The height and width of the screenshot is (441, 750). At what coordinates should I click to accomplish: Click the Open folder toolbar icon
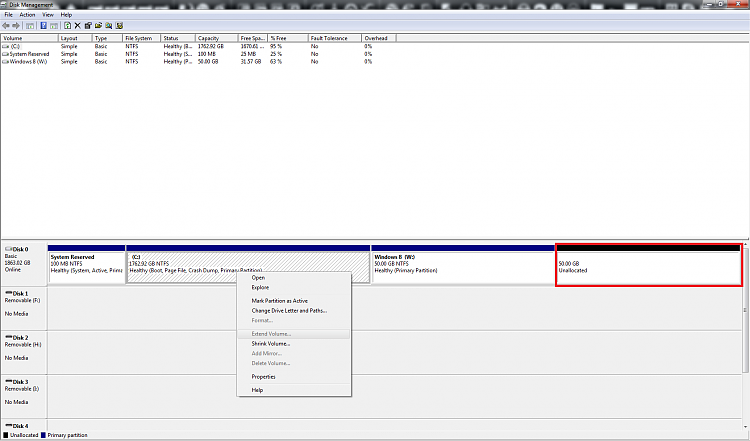pos(99,26)
